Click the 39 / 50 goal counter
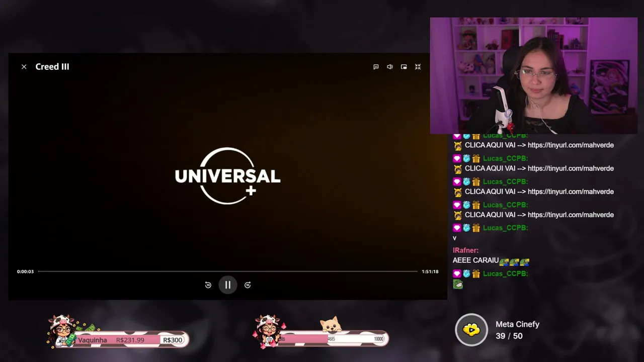The image size is (644, 362). (x=509, y=336)
